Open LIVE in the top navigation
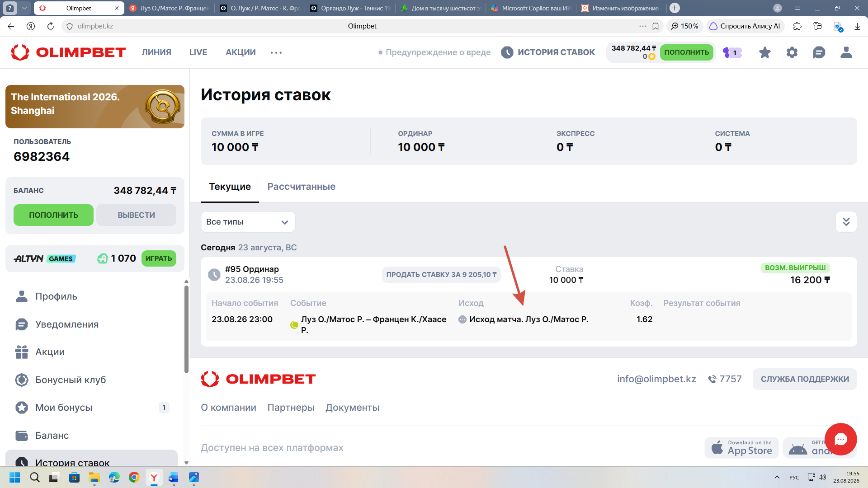The height and width of the screenshot is (488, 868). point(198,52)
